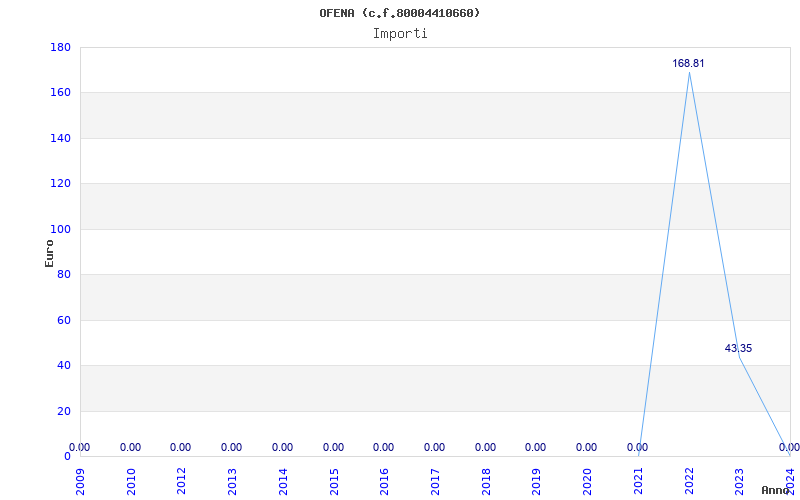This screenshot has height=500, width=800.
Task: Click the Anno x-axis label
Action: tap(775, 490)
